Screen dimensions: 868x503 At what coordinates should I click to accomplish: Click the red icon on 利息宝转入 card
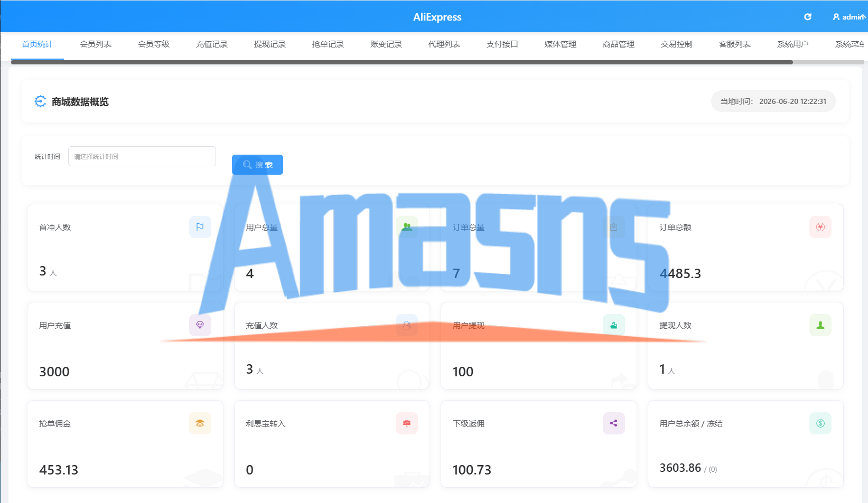pyautogui.click(x=407, y=423)
